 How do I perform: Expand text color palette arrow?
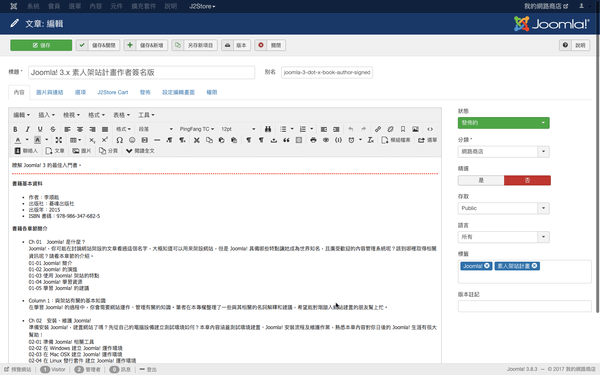(x=27, y=140)
